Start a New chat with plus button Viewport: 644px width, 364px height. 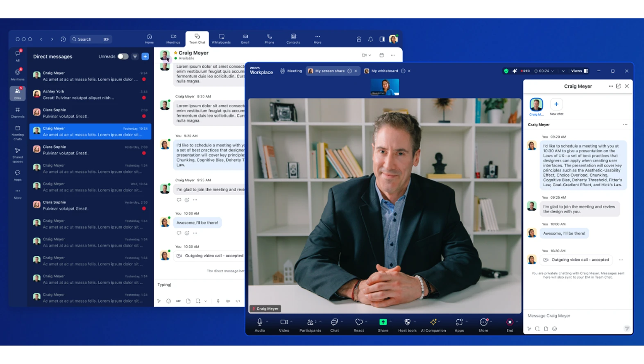point(556,104)
